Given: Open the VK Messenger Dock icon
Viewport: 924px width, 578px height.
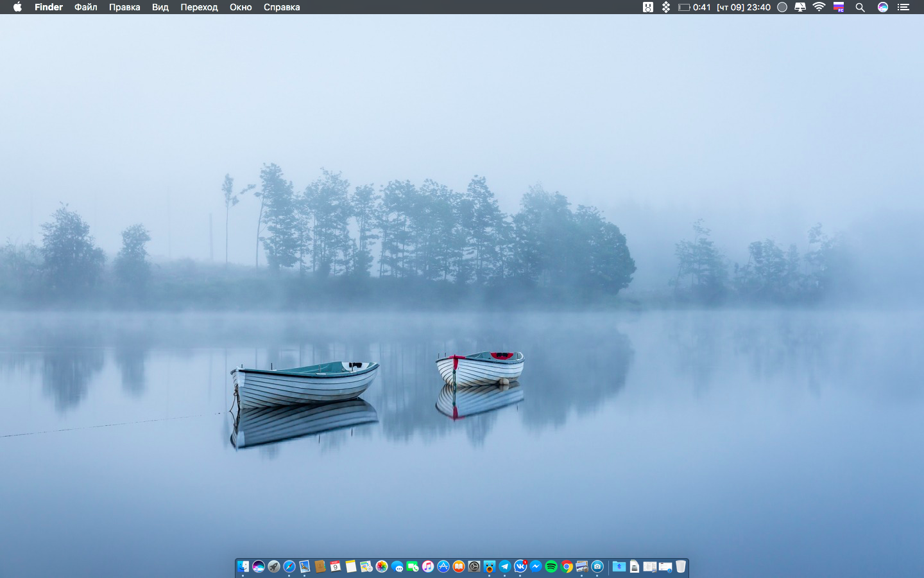Looking at the screenshot, I should [x=520, y=566].
